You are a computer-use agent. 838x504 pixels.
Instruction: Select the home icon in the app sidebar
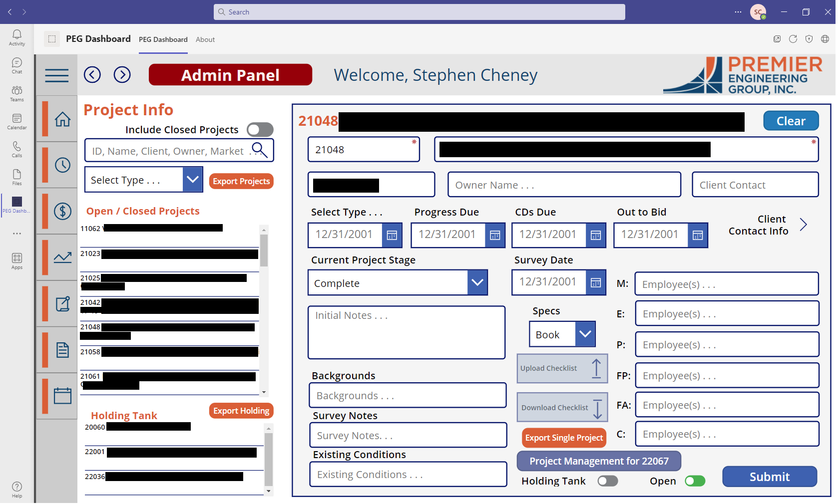point(63,119)
